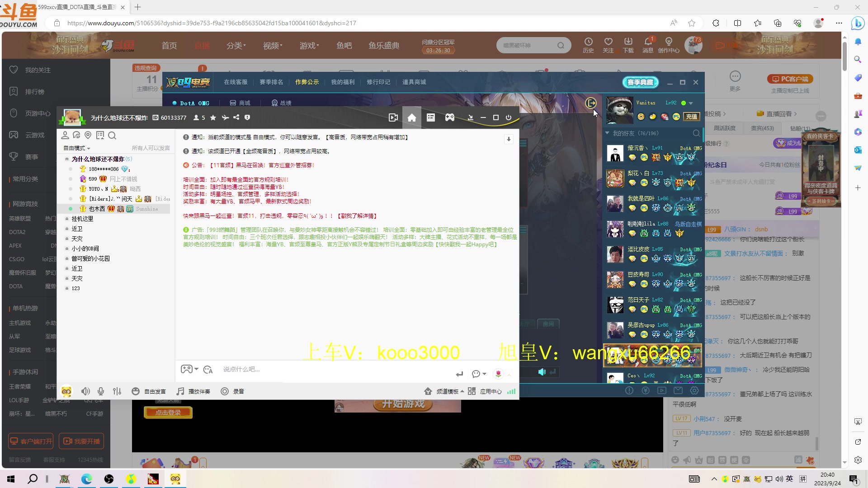Select 小小的OB间 sub-channel

point(85,249)
